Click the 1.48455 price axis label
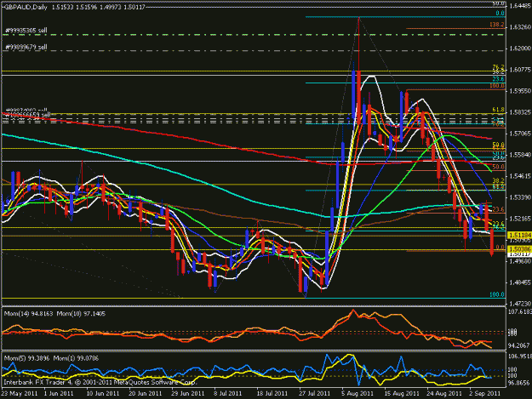The image size is (532, 399). pos(520,282)
